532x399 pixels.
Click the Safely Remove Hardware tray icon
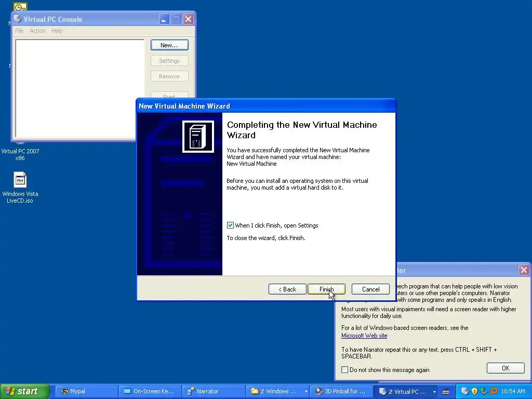[x=484, y=391]
